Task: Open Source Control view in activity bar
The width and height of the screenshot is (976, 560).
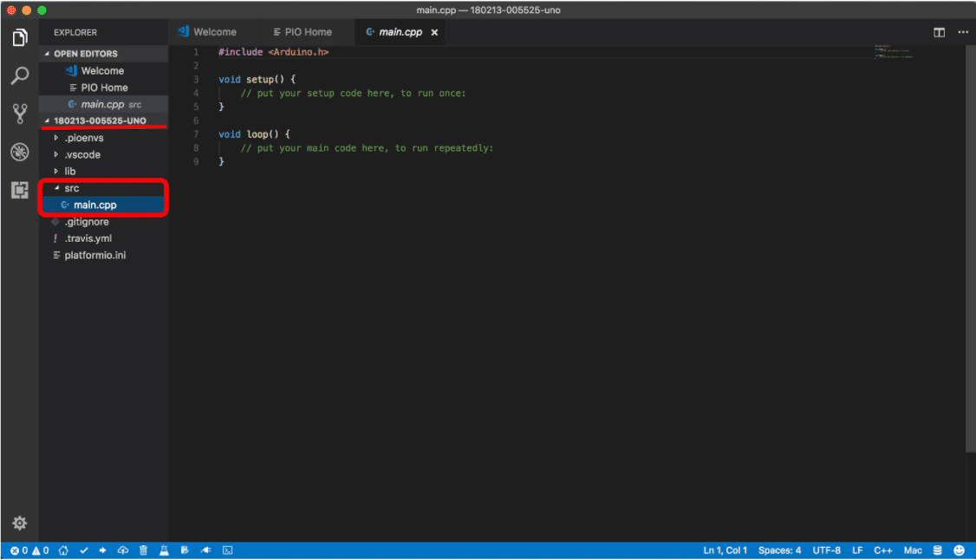Action: [x=20, y=114]
